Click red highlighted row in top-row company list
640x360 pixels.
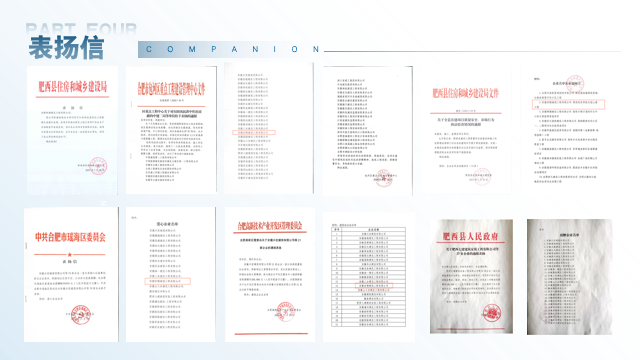(254, 133)
